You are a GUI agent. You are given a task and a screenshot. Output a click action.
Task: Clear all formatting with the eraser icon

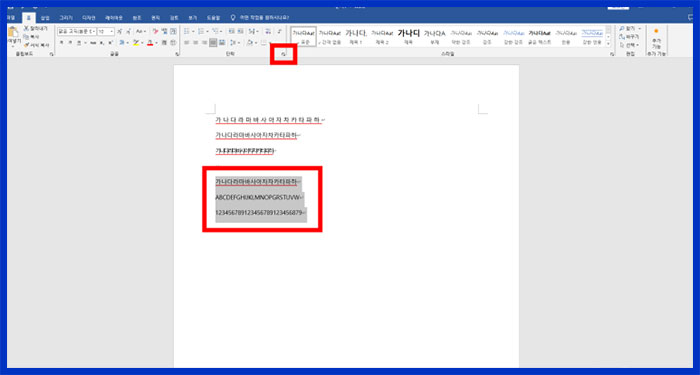point(155,32)
